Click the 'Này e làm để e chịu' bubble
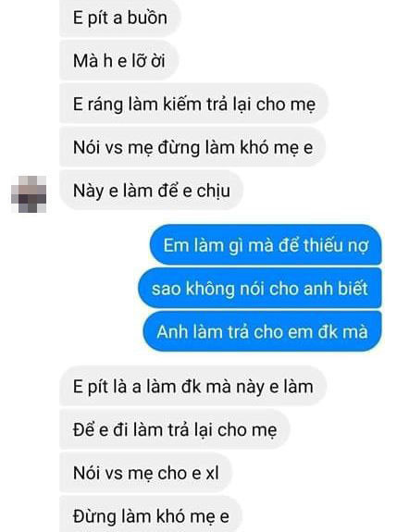409x532 pixels. click(152, 191)
